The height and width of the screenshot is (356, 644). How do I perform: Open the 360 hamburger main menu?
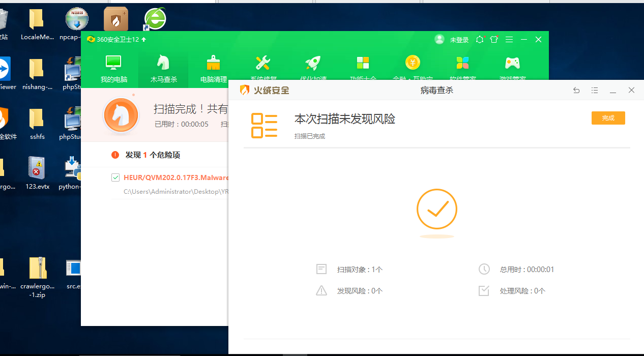pos(509,39)
